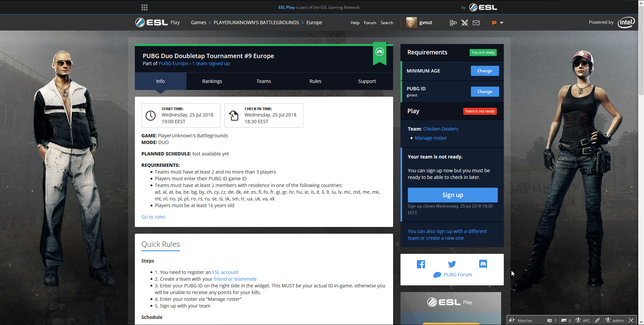Go to ESL Play home logo
The width and height of the screenshot is (644, 325).
point(157,22)
